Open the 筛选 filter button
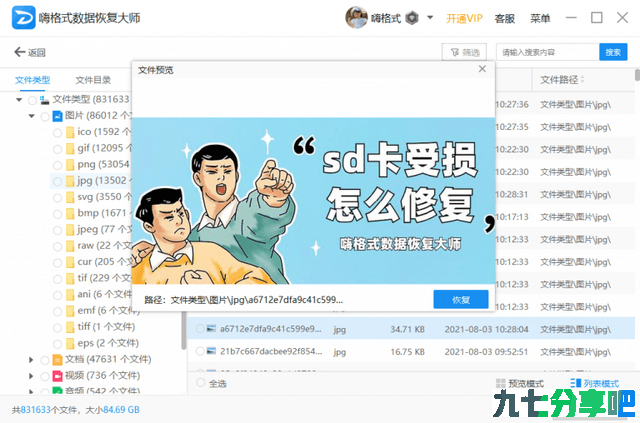This screenshot has height=423, width=640. [464, 52]
